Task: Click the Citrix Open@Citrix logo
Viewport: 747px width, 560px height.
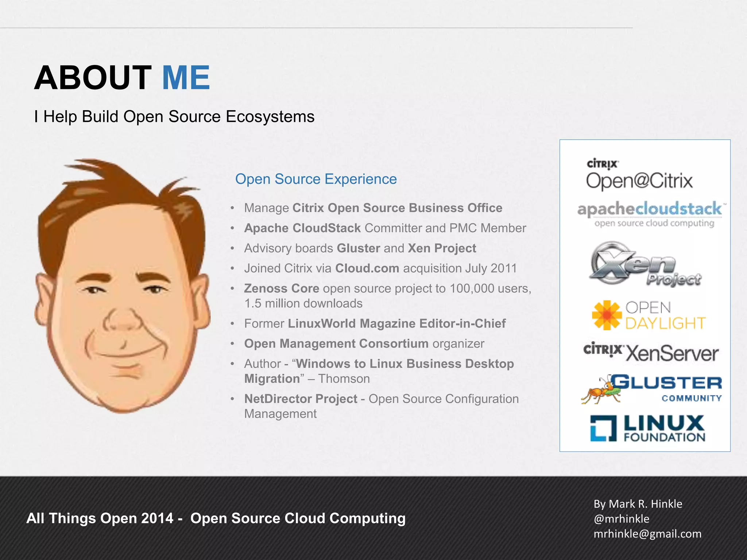Action: point(639,175)
